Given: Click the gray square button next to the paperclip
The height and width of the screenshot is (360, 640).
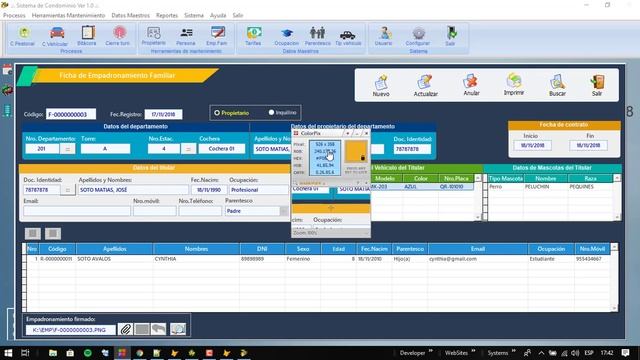Looking at the screenshot, I should click(142, 329).
